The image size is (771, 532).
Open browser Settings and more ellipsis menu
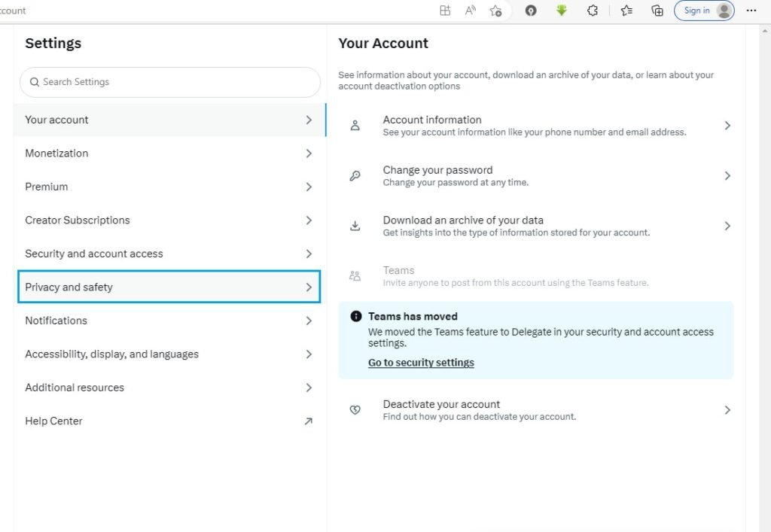tap(751, 11)
